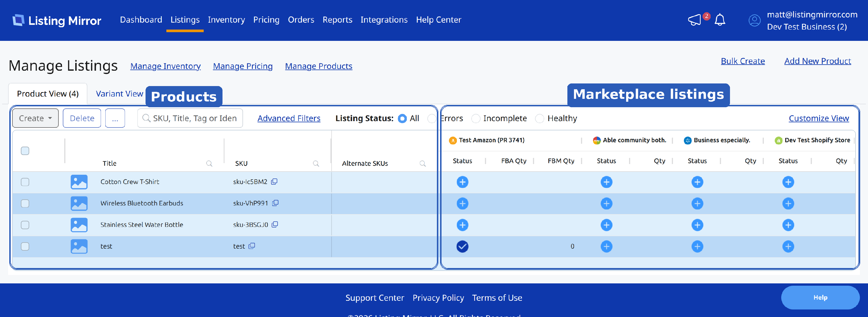Screen dimensions: 868x317
Task: Add Cotton Crew T-Shirt to Business especially.
Action: pos(698,182)
